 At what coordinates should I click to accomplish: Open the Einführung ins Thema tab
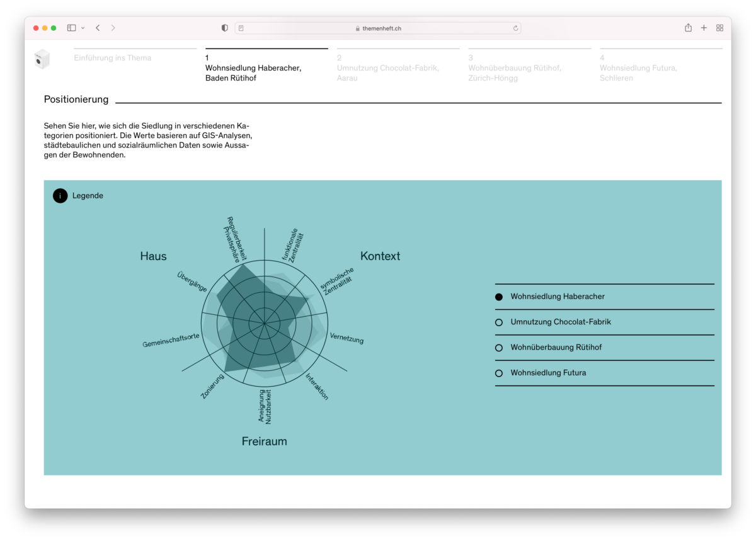[113, 58]
